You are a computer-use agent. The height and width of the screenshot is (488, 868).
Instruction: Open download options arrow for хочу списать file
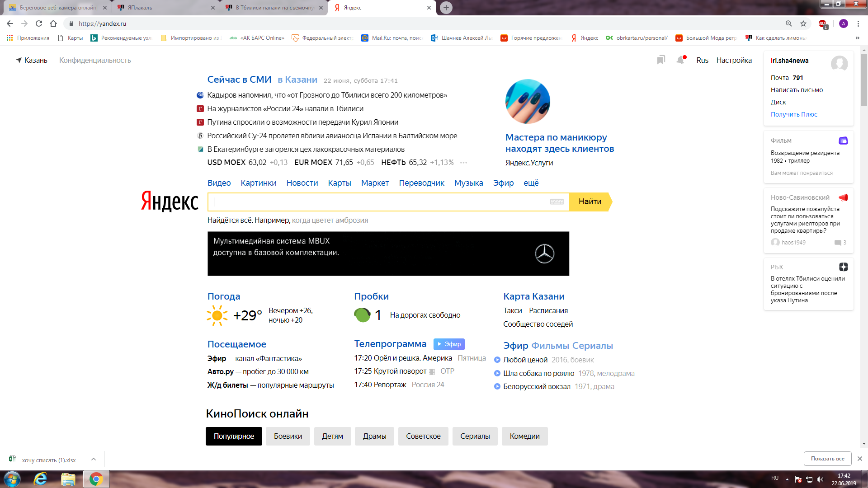point(94,459)
